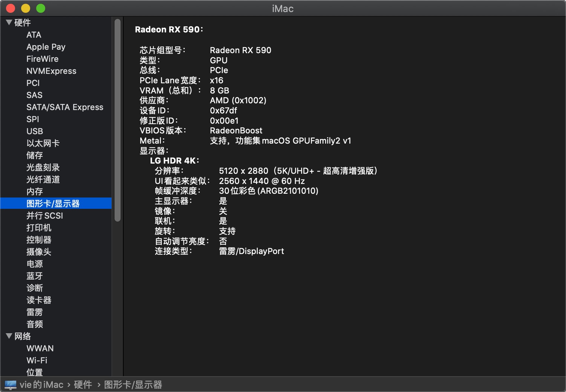Collapse the 网络 section triangle
The image size is (566, 392).
9,336
